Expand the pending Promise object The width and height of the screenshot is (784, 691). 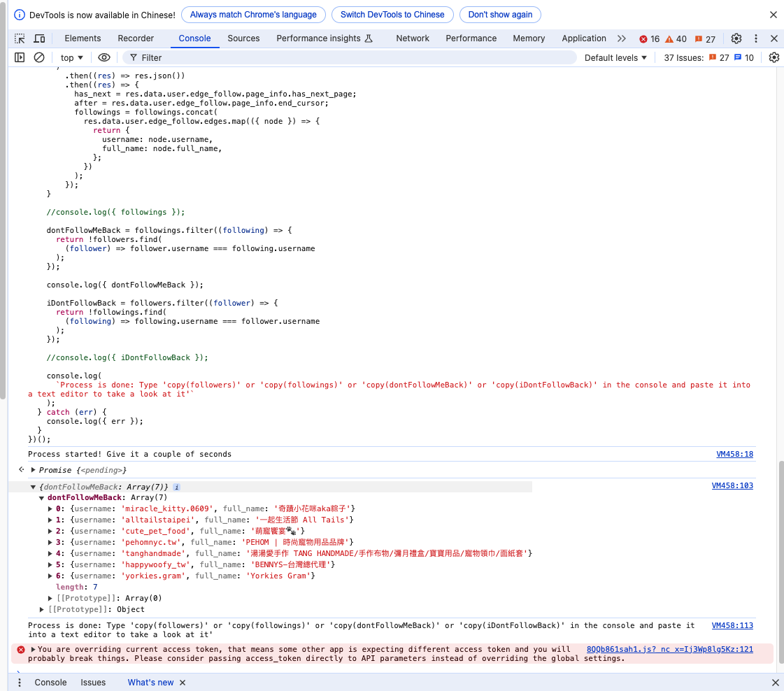coord(34,470)
